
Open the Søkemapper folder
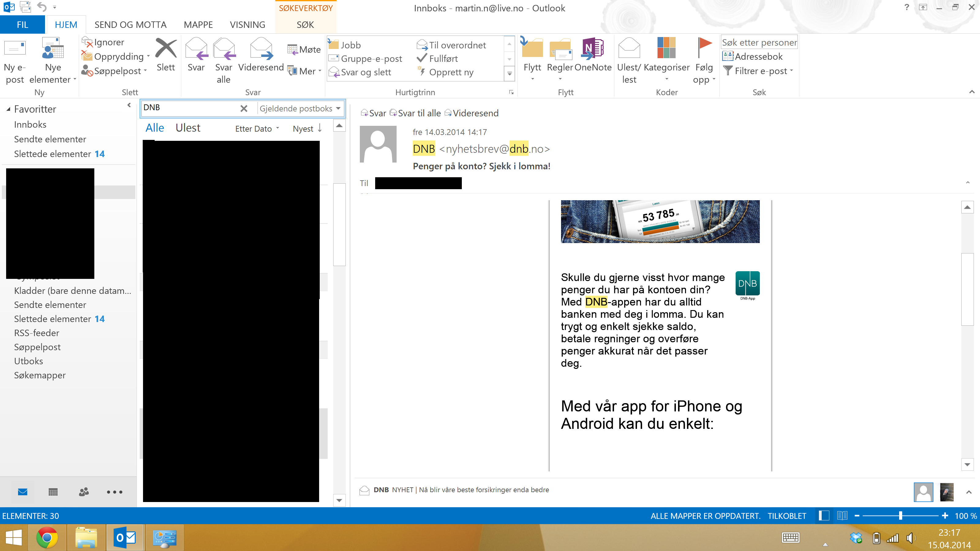(x=40, y=375)
